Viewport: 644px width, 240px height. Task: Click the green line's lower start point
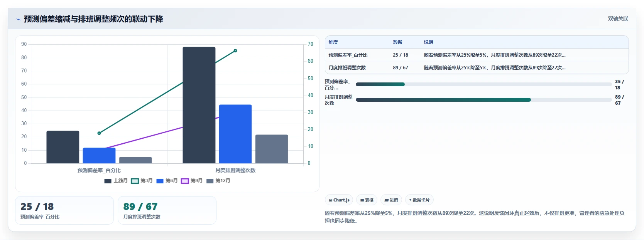tap(99, 133)
